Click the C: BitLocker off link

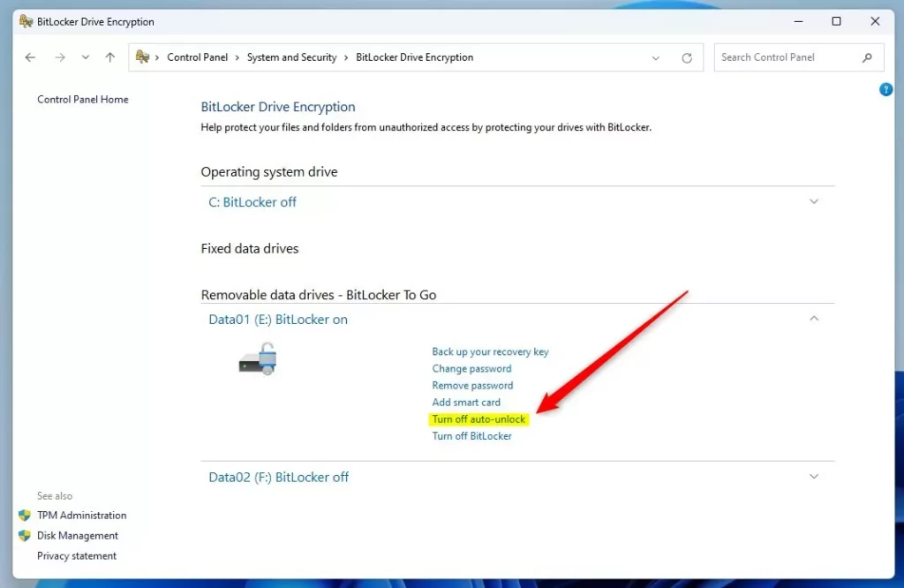pos(252,202)
